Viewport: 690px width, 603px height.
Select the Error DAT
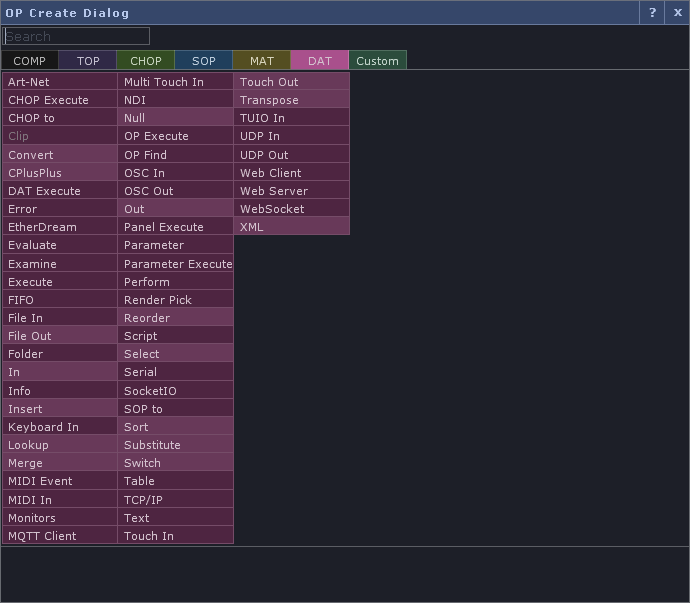[60, 209]
